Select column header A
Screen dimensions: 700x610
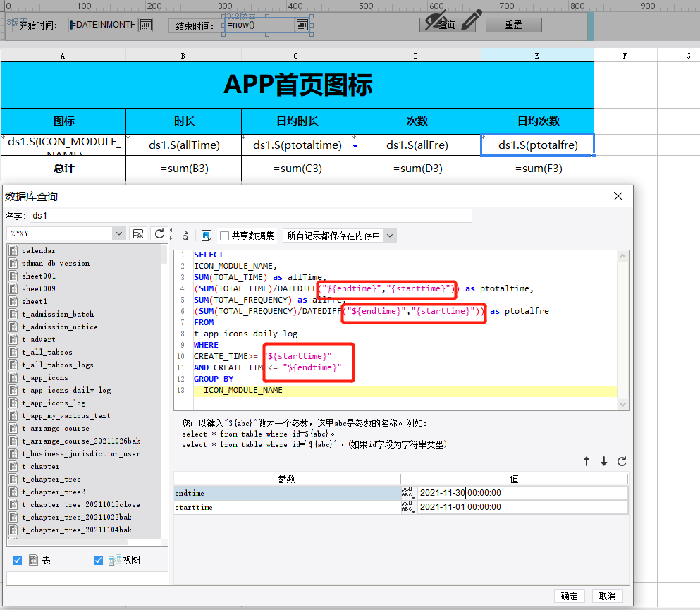(x=63, y=56)
